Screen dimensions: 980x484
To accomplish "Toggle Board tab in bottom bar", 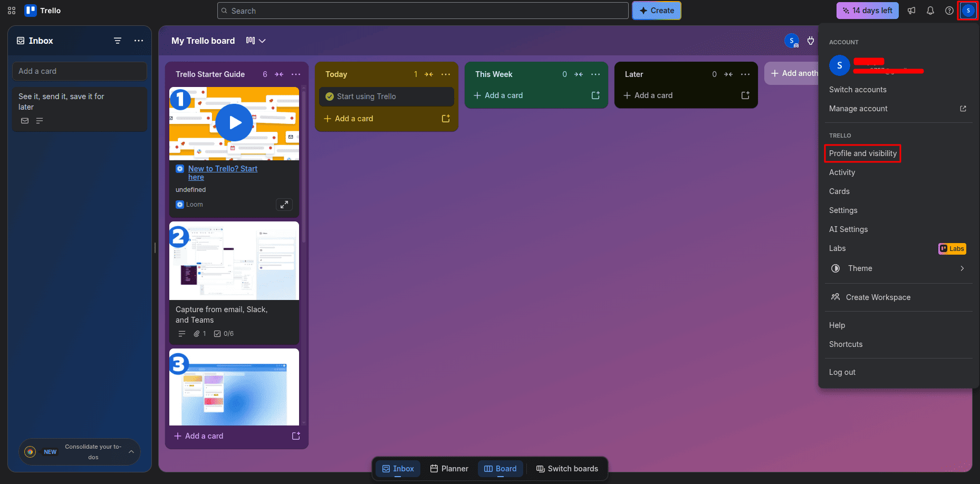I will pyautogui.click(x=501, y=469).
